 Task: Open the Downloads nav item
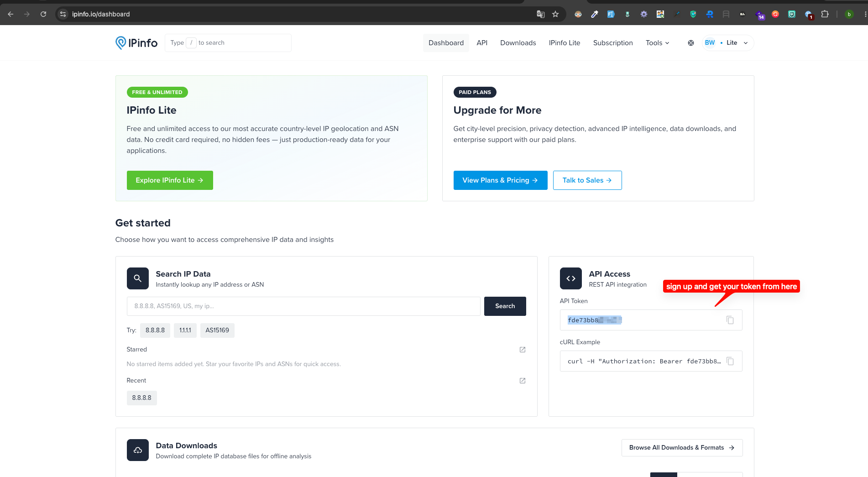(x=518, y=43)
